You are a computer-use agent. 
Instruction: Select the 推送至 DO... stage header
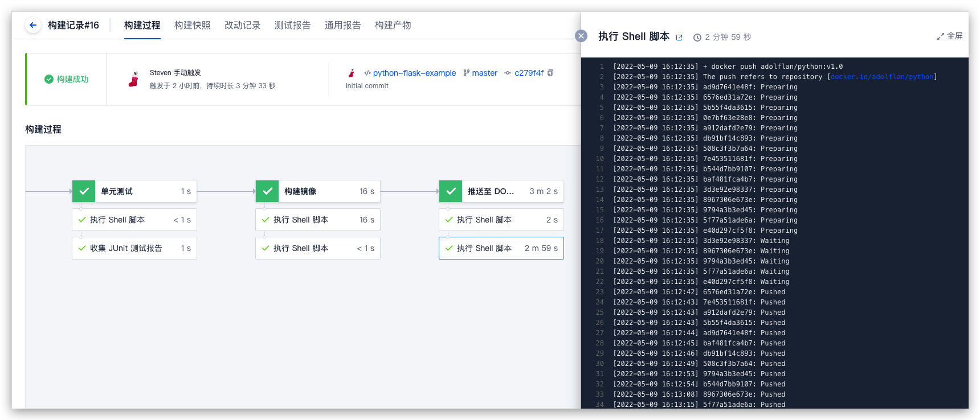[x=501, y=191]
